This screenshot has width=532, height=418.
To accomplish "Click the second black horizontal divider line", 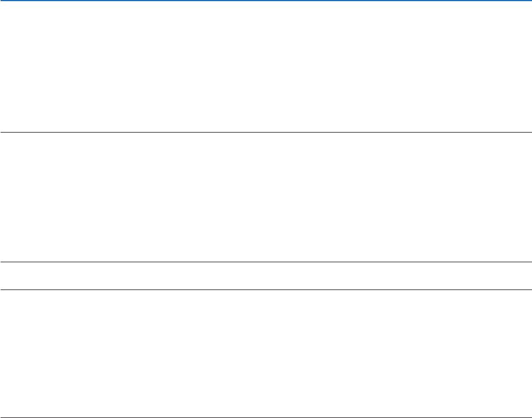I will click(266, 262).
